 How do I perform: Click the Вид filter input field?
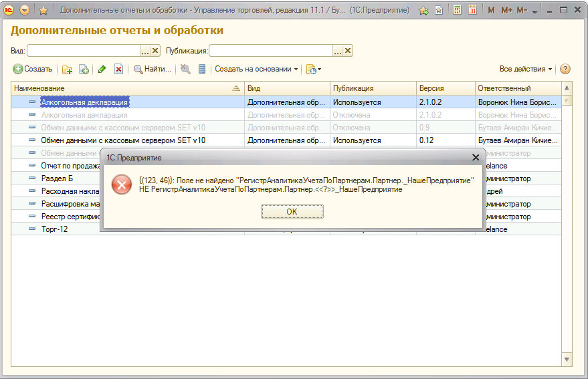coord(83,51)
